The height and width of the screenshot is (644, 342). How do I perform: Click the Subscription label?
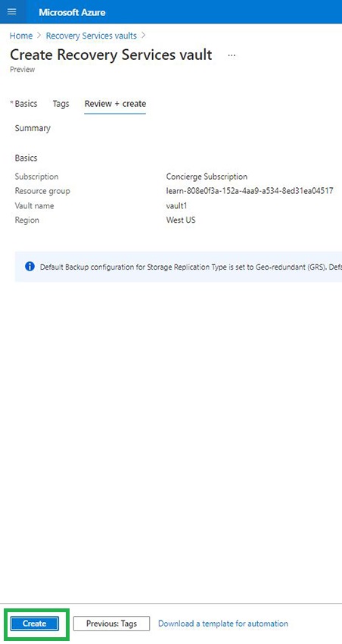pyautogui.click(x=36, y=177)
